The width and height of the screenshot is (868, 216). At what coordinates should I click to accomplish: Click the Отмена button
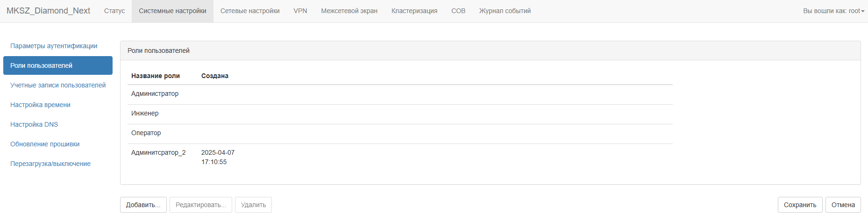pos(843,205)
